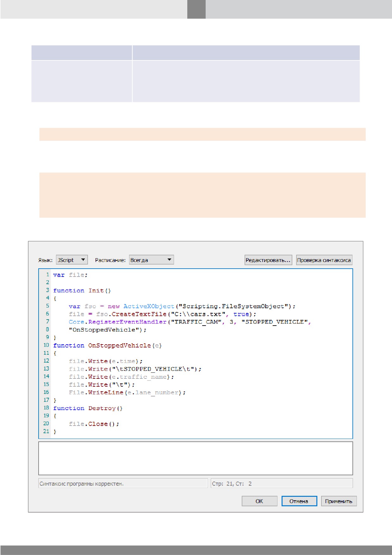
Task: Click the ActiveXObject code line
Action: click(x=182, y=306)
